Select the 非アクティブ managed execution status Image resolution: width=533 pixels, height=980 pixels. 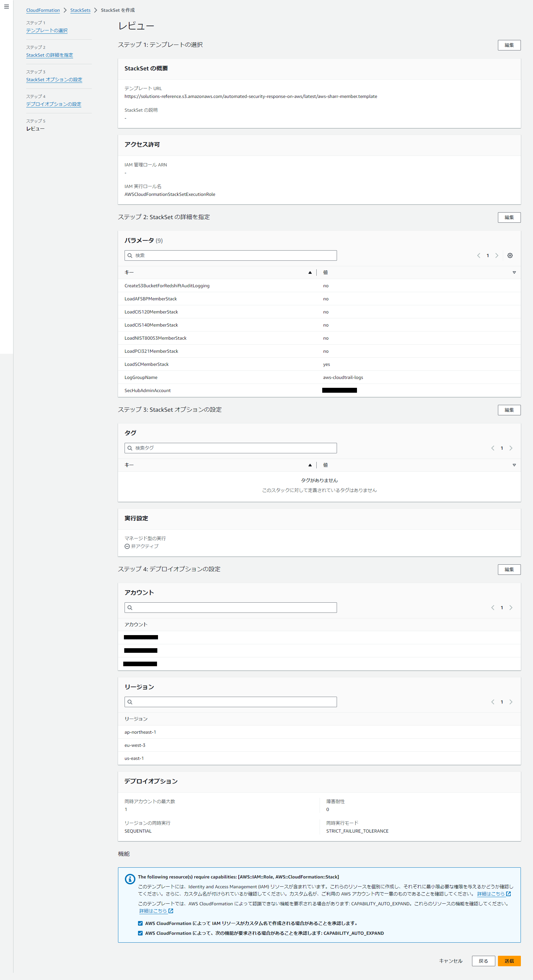pos(142,546)
